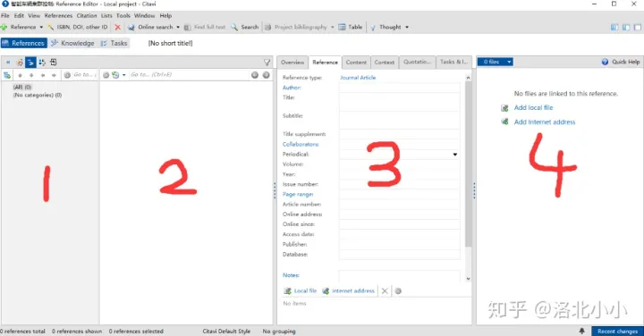644x336 pixels.
Task: Expand the Online search dropdown arrow
Action: click(178, 27)
